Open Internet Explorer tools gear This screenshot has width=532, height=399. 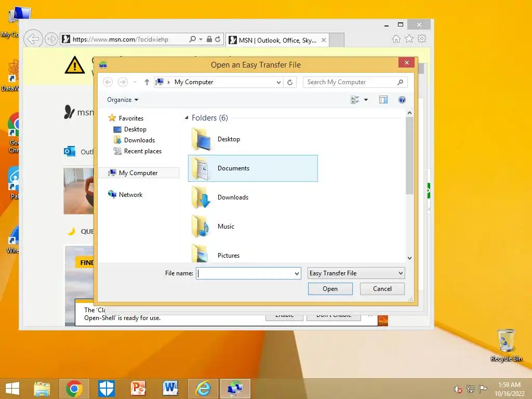[422, 38]
